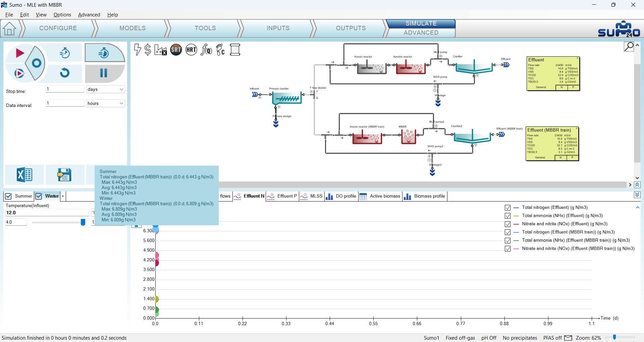644x342 pixels.
Task: Click the red Play simulation button
Action: pyautogui.click(x=19, y=53)
